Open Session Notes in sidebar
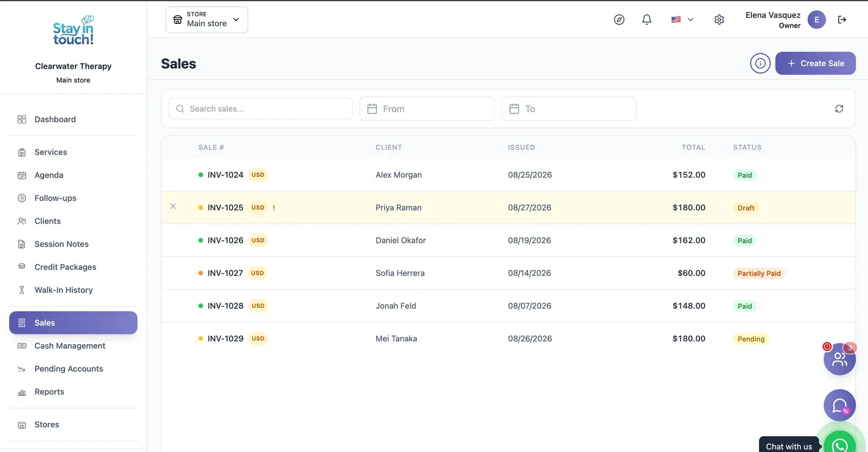The height and width of the screenshot is (452, 868). 73,244
